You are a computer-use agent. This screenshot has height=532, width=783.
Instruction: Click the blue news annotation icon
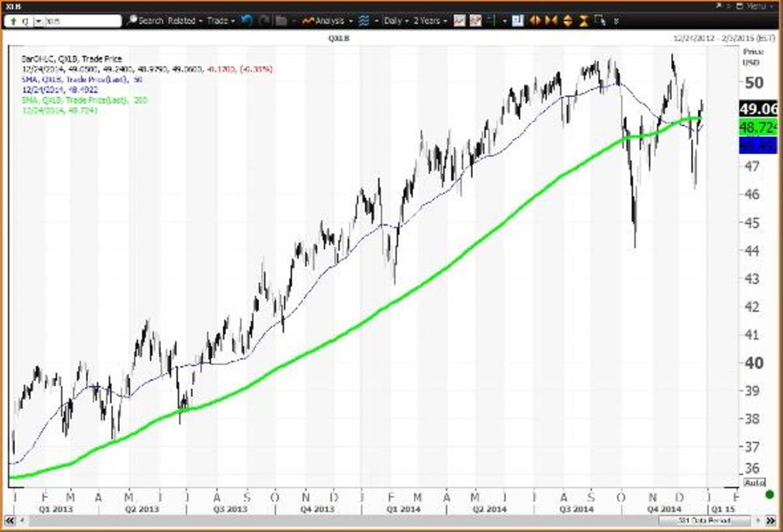pyautogui.click(x=517, y=20)
